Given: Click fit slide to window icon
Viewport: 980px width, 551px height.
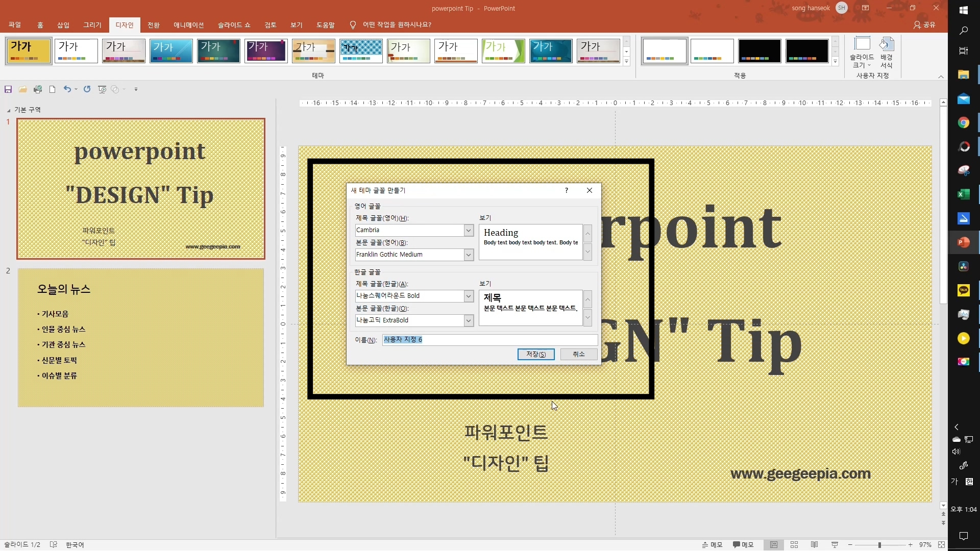Looking at the screenshot, I should point(941,545).
